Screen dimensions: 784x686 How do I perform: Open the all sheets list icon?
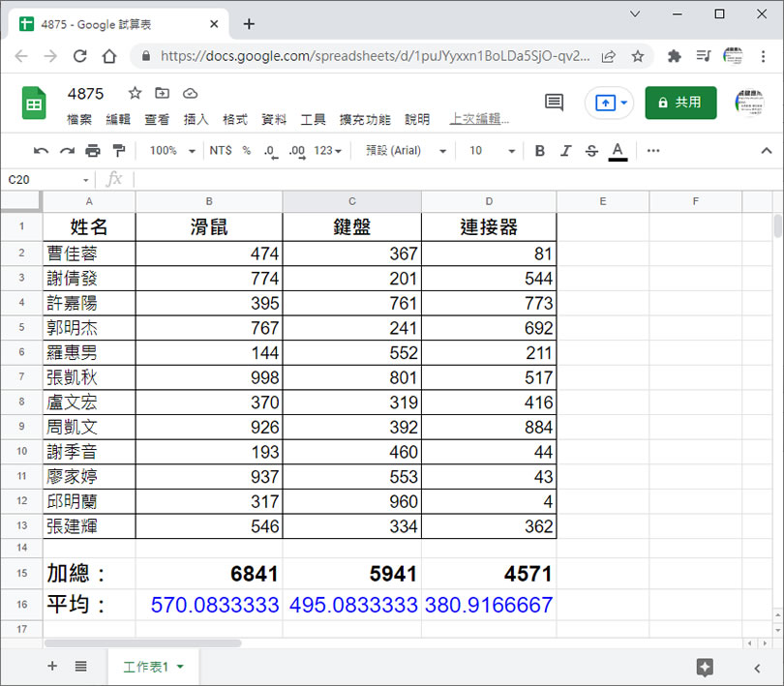point(81,666)
